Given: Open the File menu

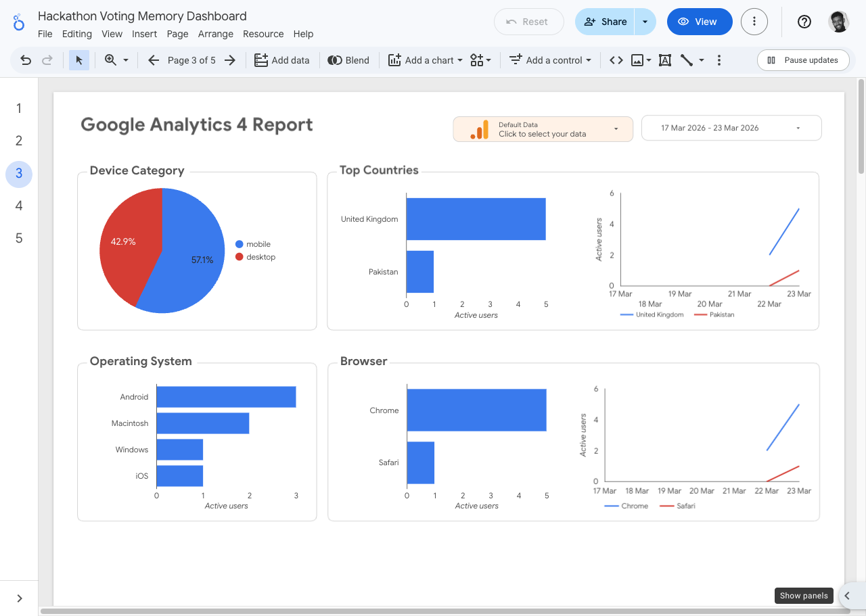Looking at the screenshot, I should point(45,34).
